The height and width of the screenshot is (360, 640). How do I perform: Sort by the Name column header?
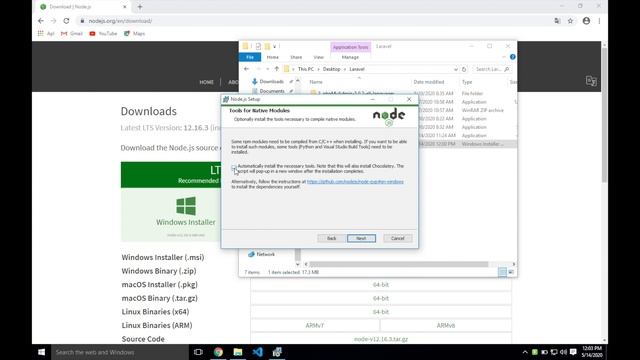click(316, 82)
